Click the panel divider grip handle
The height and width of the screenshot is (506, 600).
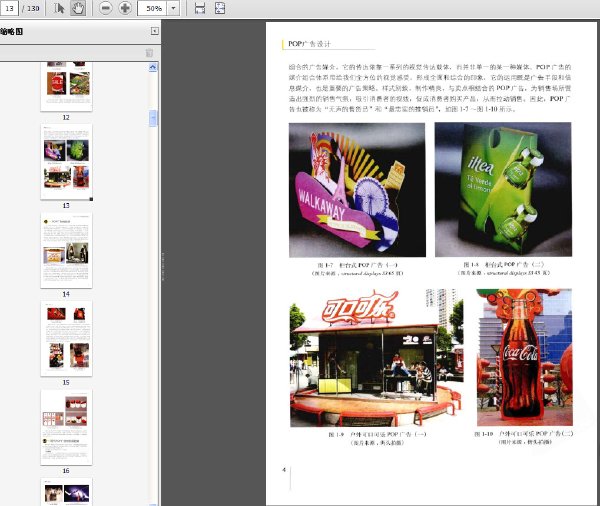(x=162, y=266)
